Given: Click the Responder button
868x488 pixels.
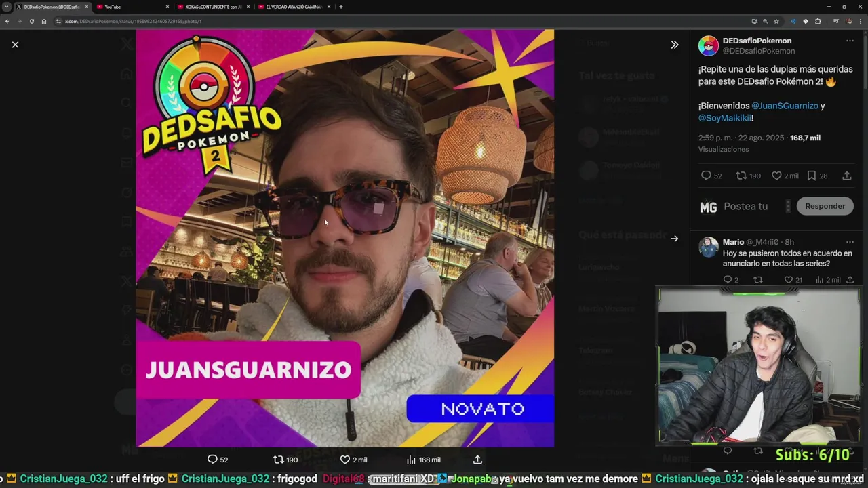Looking at the screenshot, I should point(825,206).
